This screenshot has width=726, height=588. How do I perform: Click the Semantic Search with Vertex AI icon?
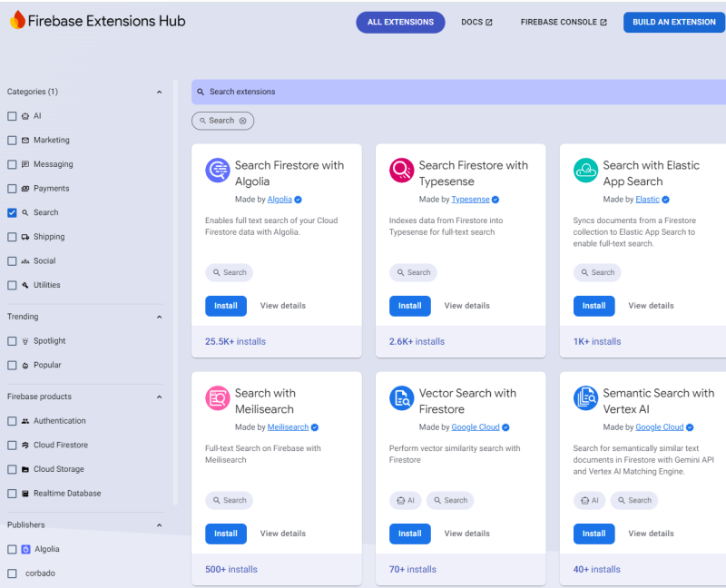[585, 398]
